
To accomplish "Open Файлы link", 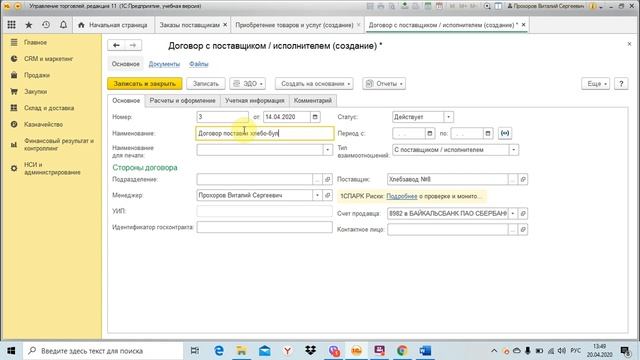I will [199, 64].
